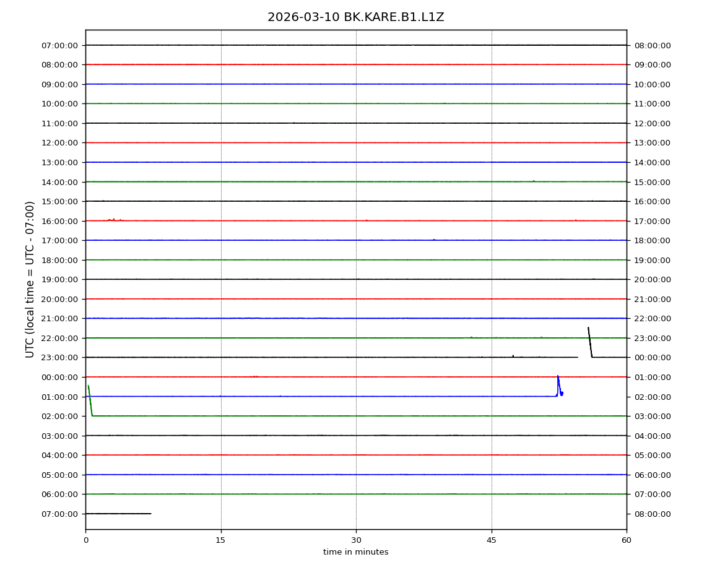Click the right-axis 05:00:00 time label

pos(652,456)
